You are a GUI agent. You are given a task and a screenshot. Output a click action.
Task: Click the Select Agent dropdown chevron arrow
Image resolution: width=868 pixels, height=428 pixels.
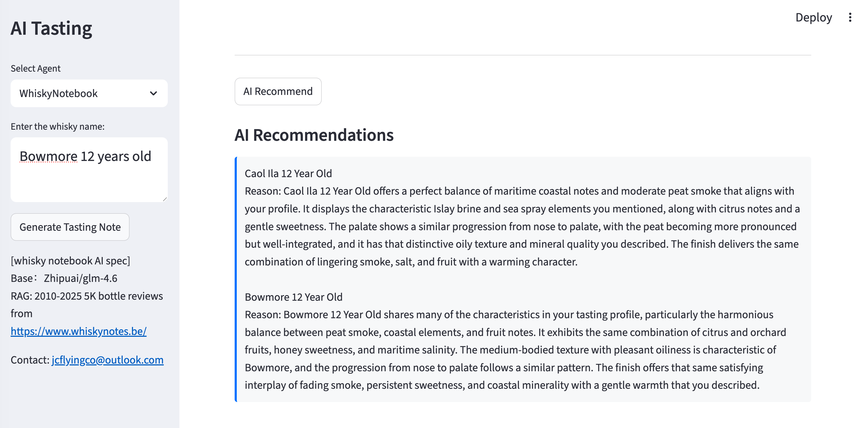pyautogui.click(x=153, y=93)
